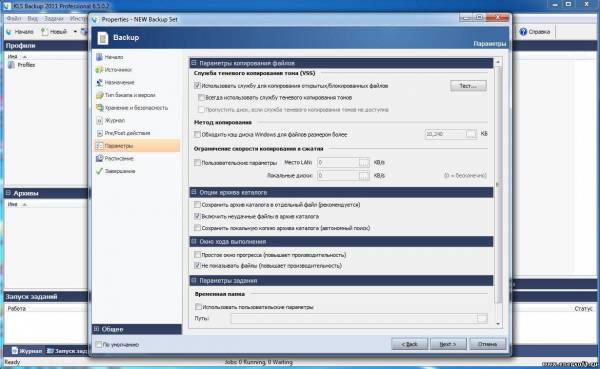The width and height of the screenshot is (600, 369).
Task: Click the Отмена button
Action: tap(487, 344)
